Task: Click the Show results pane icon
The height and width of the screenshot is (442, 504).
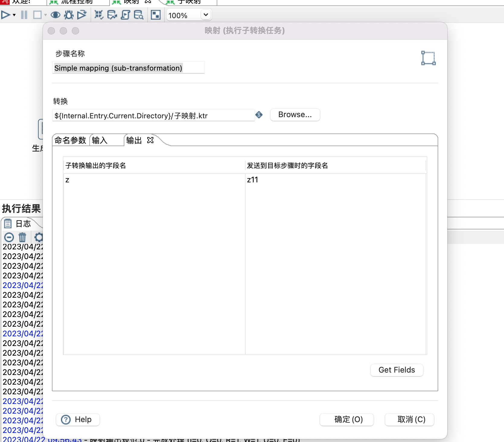Action: (x=156, y=15)
